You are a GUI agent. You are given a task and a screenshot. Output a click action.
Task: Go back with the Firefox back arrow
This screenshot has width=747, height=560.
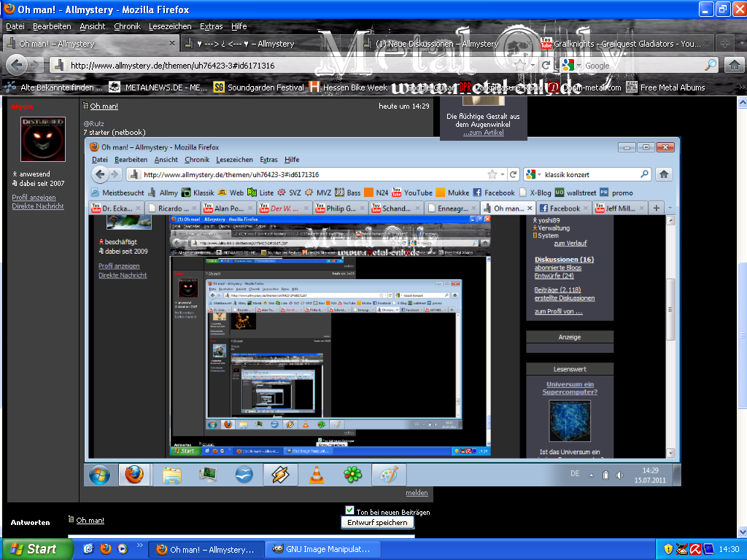pos(18,65)
